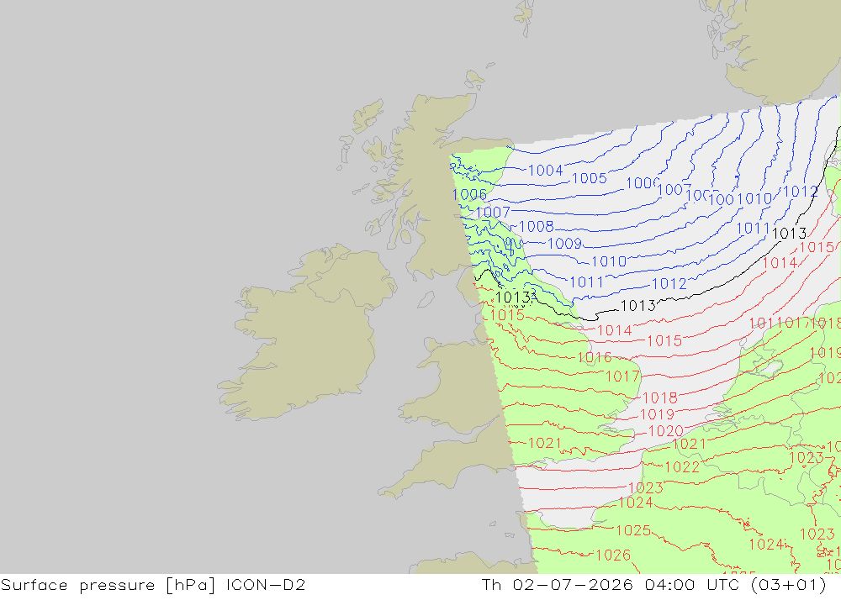Click the red '1025' isobar label

click(x=633, y=531)
